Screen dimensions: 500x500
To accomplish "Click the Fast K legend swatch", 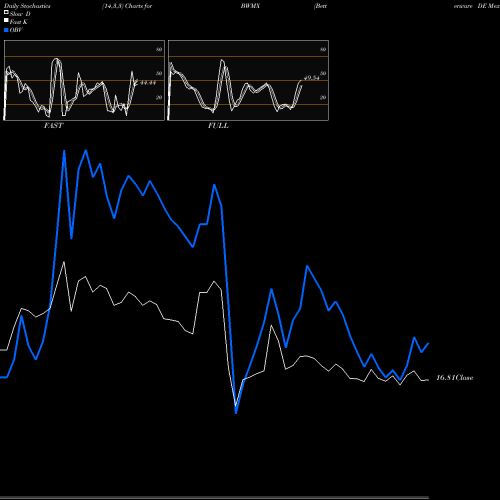I will (6, 20).
